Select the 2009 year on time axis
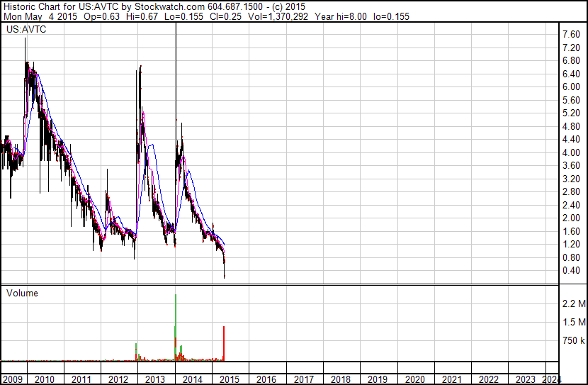The height and width of the screenshot is (385, 588). [x=12, y=379]
